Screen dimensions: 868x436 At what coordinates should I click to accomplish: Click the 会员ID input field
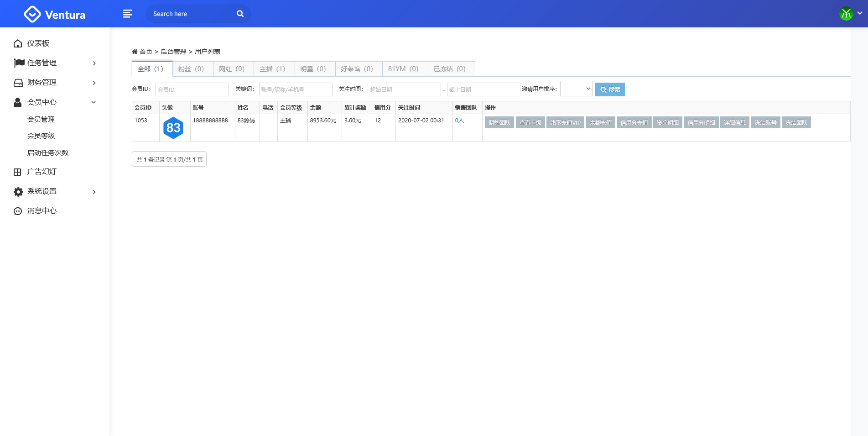[x=192, y=89]
